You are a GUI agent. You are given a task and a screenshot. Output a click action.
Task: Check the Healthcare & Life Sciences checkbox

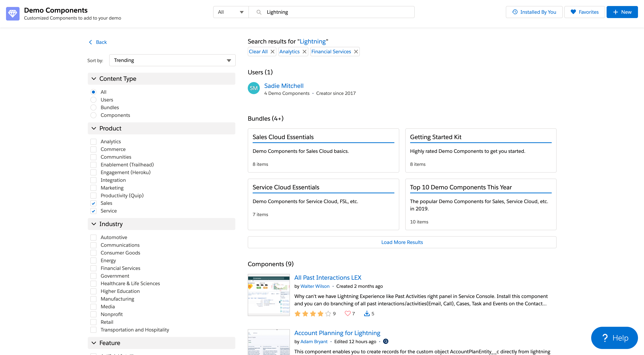click(93, 284)
